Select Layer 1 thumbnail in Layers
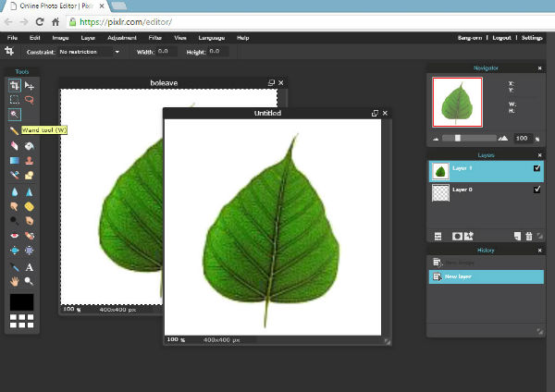 pyautogui.click(x=440, y=172)
